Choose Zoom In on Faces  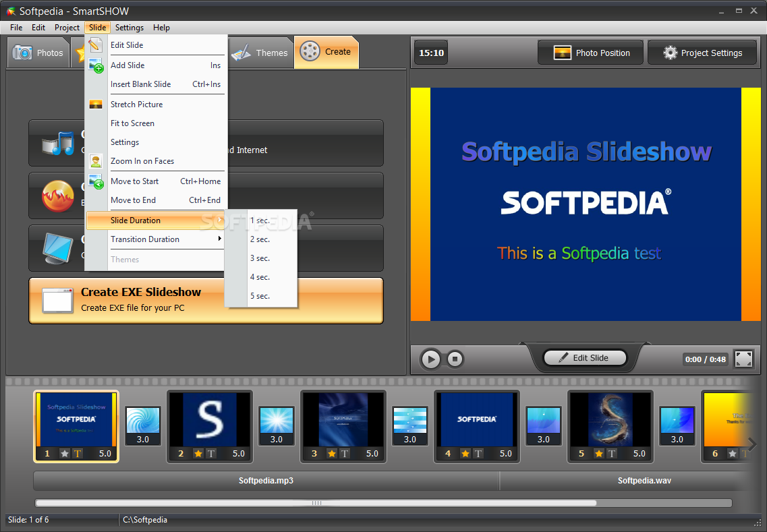(156, 161)
